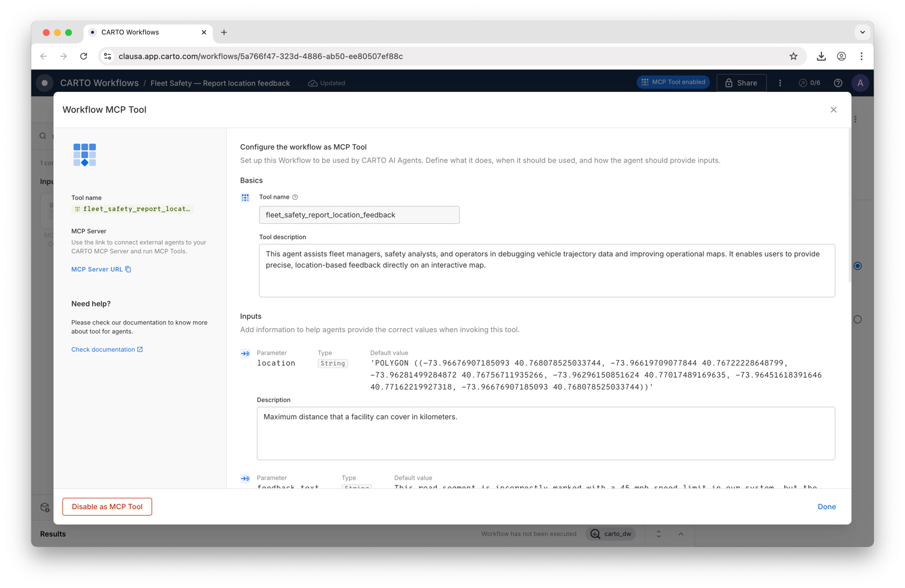Open a new browser tab
905x588 pixels.
[224, 32]
